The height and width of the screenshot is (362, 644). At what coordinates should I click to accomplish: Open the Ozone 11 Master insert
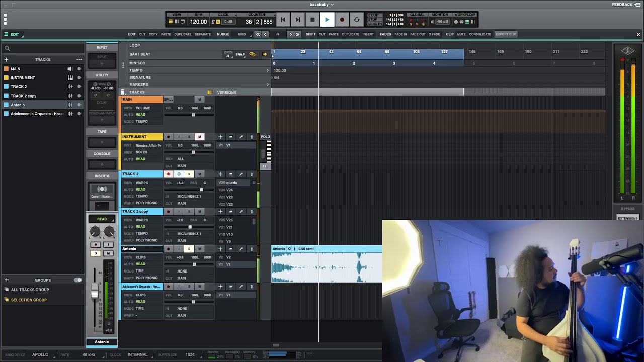[x=102, y=191]
